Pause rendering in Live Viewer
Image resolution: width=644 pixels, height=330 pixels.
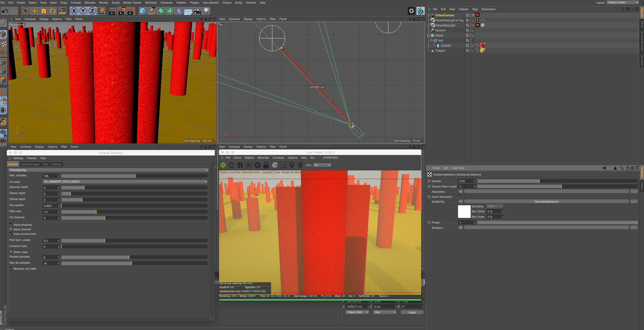[x=240, y=165]
